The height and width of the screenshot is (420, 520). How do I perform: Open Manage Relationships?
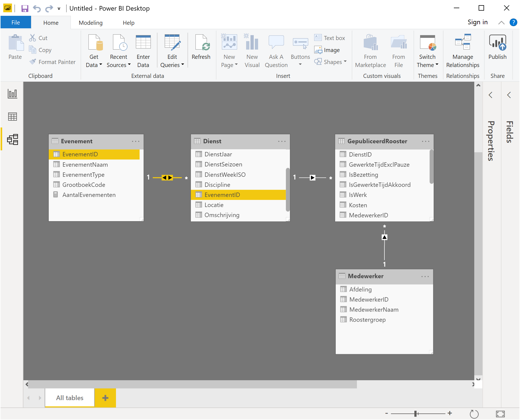(x=463, y=51)
